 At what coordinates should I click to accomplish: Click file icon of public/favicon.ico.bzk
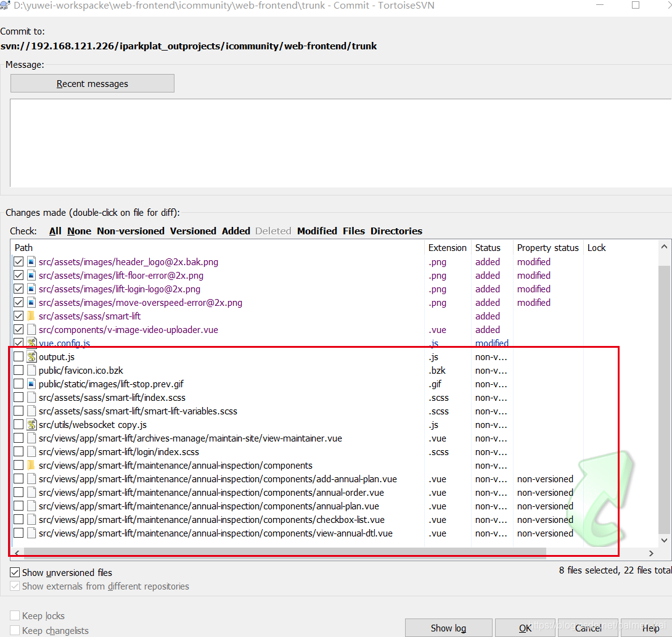click(x=31, y=371)
